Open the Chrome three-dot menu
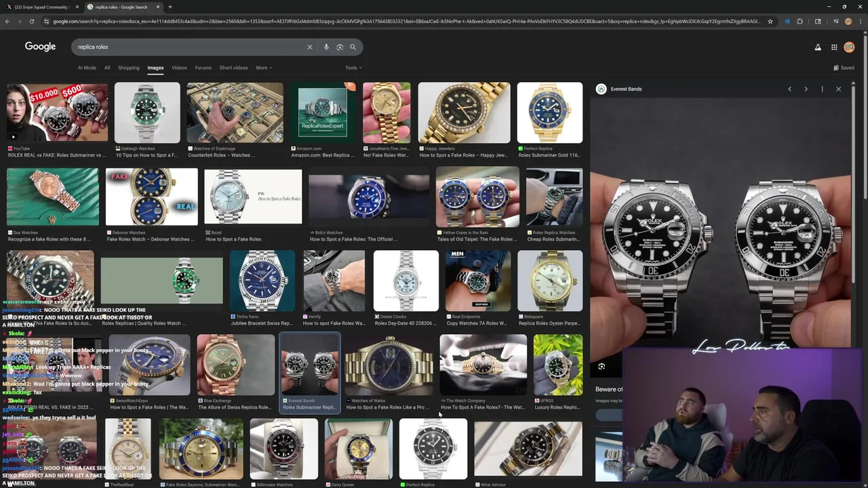868x488 pixels. point(861,21)
